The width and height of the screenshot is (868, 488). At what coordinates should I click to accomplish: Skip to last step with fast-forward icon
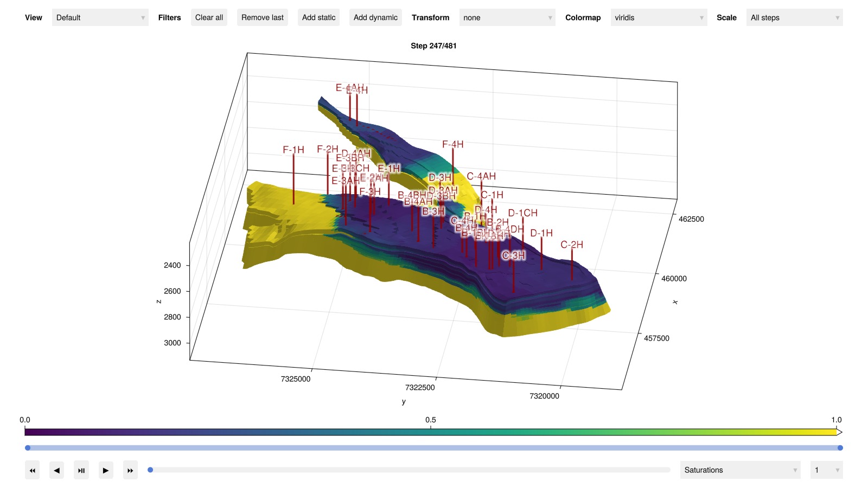(130, 470)
